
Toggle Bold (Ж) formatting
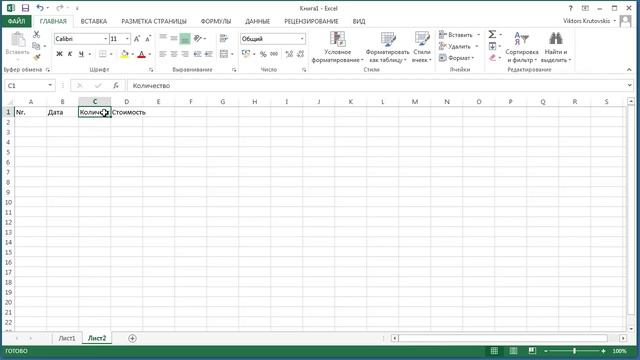coord(59,54)
